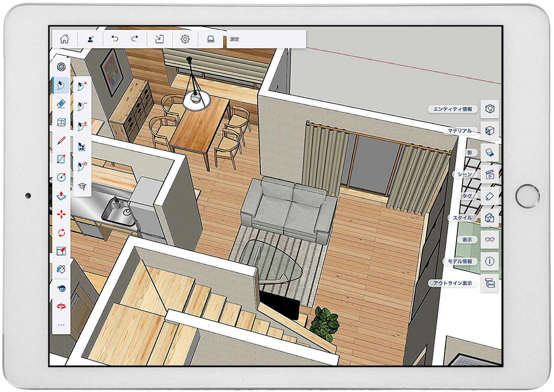Select the Eraser tool
Screen dimensions: 554x392
click(61, 104)
